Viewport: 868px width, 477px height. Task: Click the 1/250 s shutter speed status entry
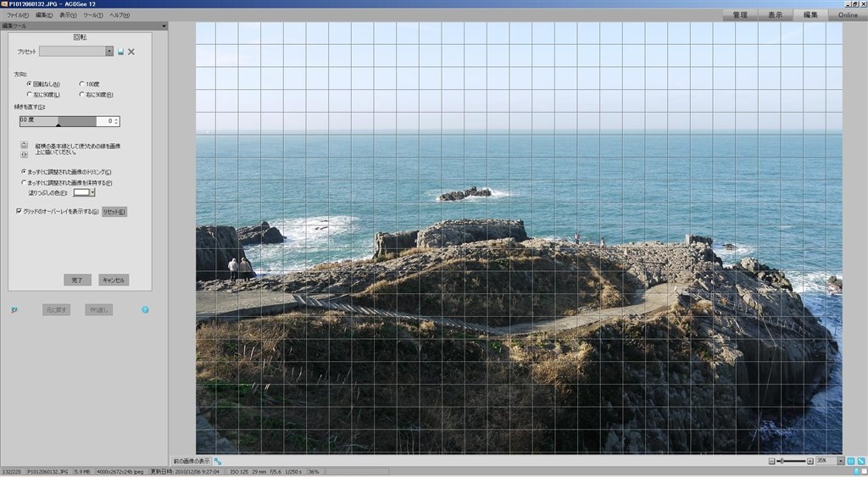[x=293, y=471]
